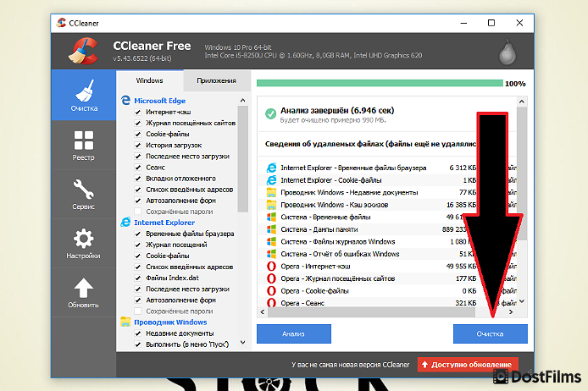Toggle Edge Журнал посещённых сайтов checkbox
588x391 pixels.
(137, 123)
